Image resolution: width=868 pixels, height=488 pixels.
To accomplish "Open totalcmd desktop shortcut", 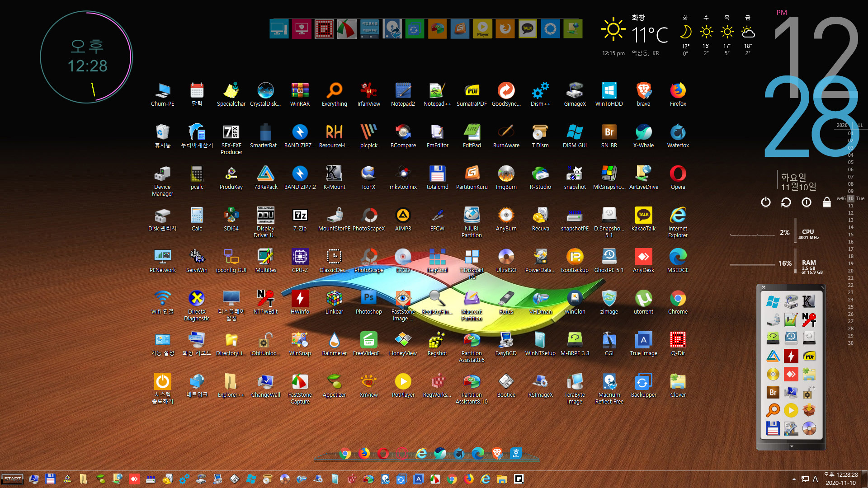I will pyautogui.click(x=437, y=178).
